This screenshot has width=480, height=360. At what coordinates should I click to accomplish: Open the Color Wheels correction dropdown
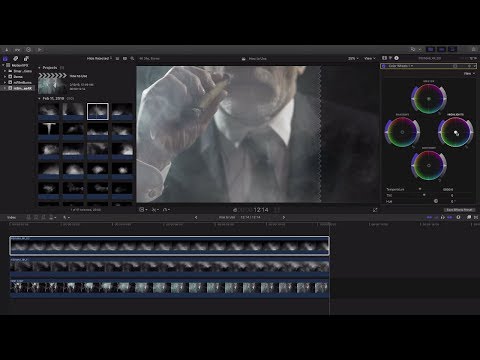click(x=401, y=66)
